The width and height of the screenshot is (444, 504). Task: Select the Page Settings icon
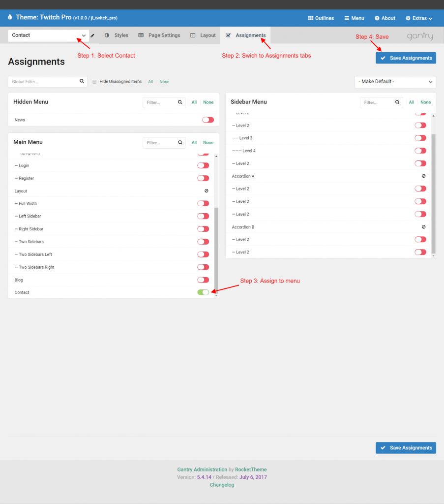click(141, 35)
